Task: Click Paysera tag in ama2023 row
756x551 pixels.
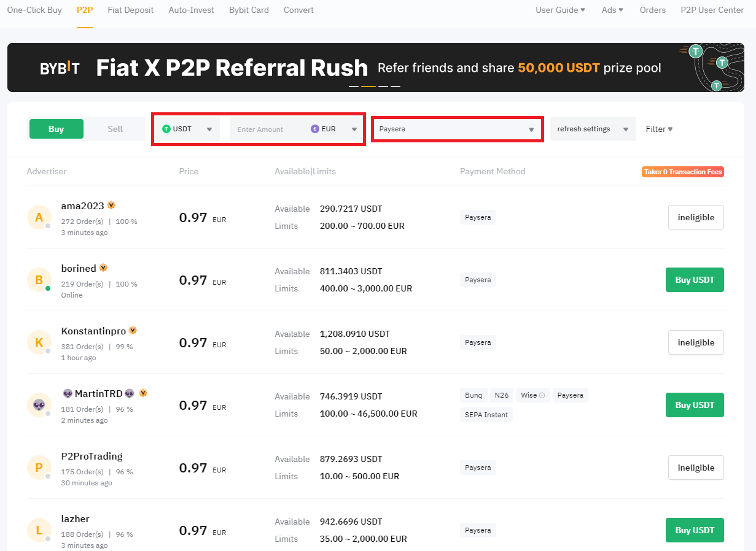Action: coord(478,217)
